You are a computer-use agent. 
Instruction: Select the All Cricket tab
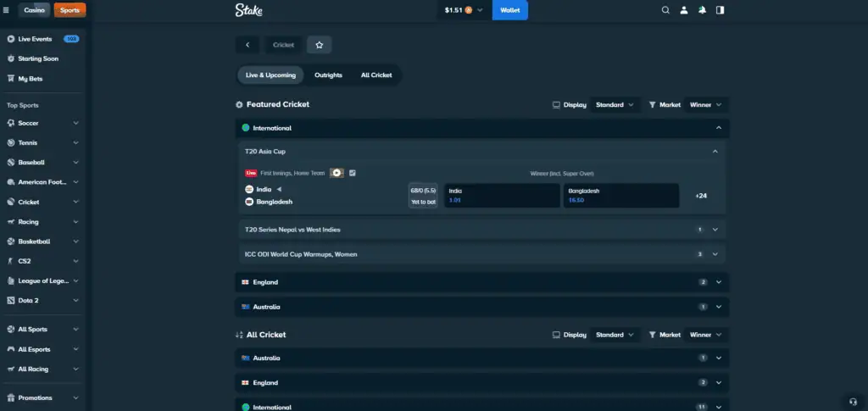[376, 75]
